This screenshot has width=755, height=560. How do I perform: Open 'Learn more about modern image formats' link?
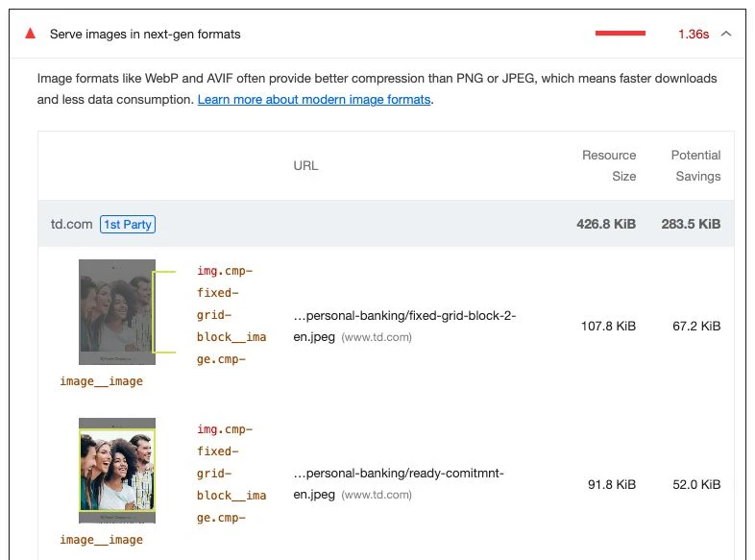(x=314, y=99)
